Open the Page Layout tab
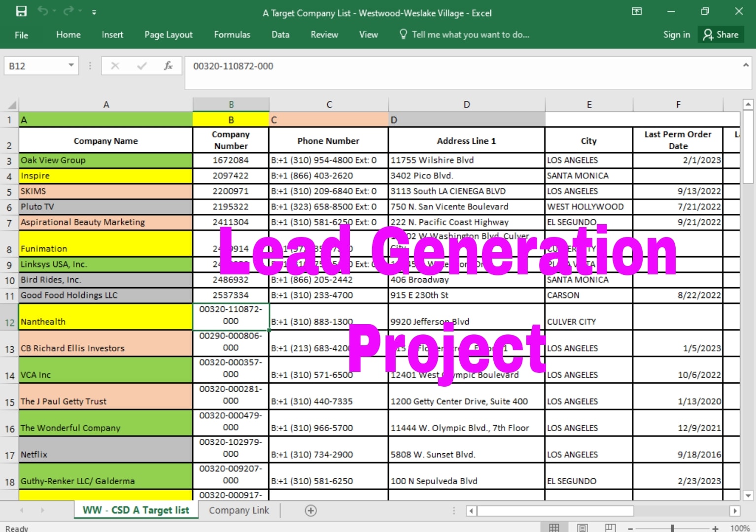Screen dimensions: 756x532 click(x=169, y=34)
